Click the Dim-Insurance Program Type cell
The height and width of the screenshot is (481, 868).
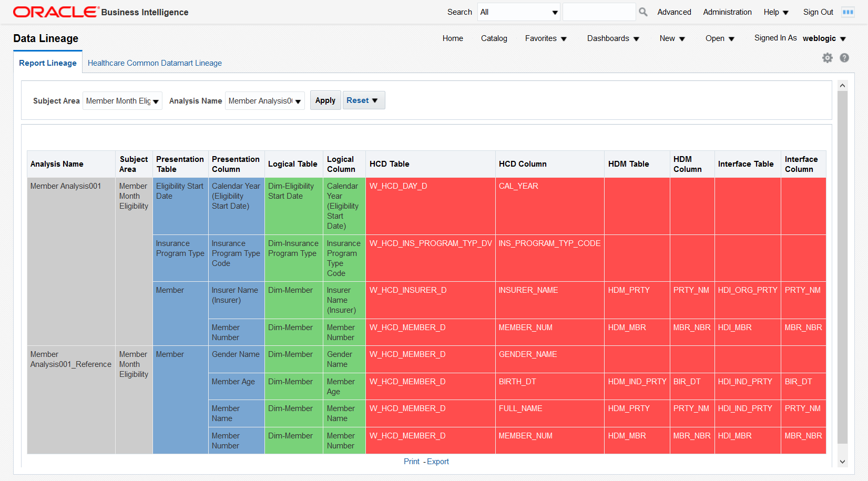click(x=293, y=258)
